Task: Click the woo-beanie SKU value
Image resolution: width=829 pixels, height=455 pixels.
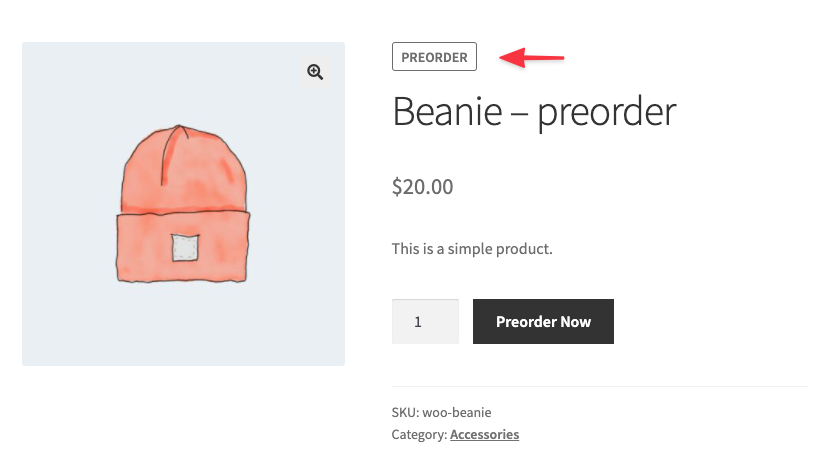Action: pyautogui.click(x=457, y=412)
